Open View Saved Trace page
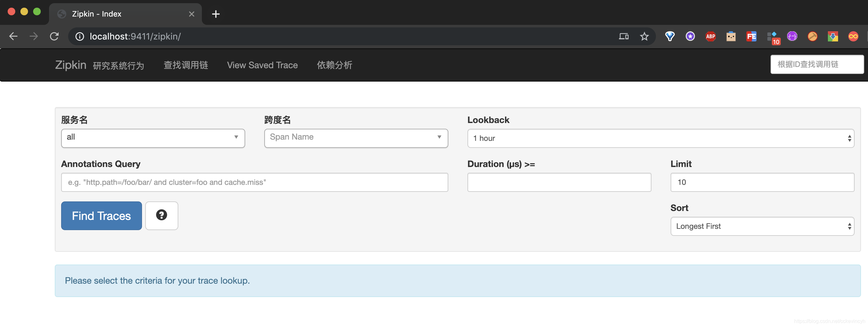 point(262,65)
